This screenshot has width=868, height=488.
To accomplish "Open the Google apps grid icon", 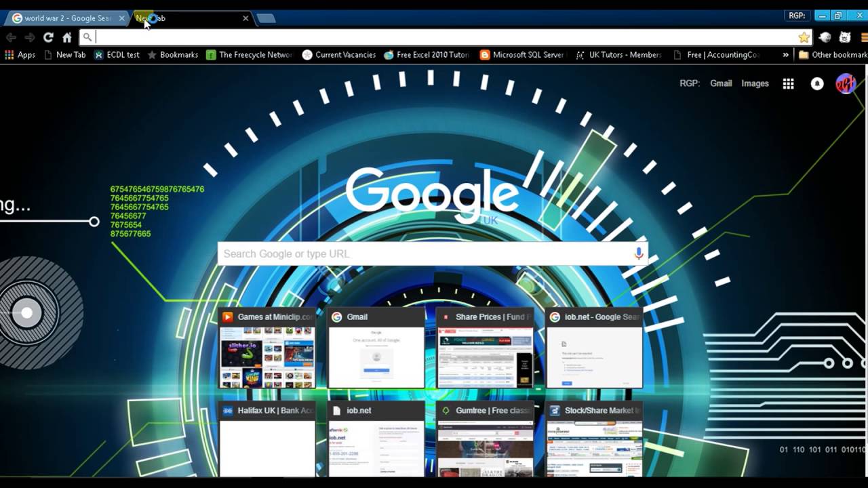I will [x=788, y=83].
